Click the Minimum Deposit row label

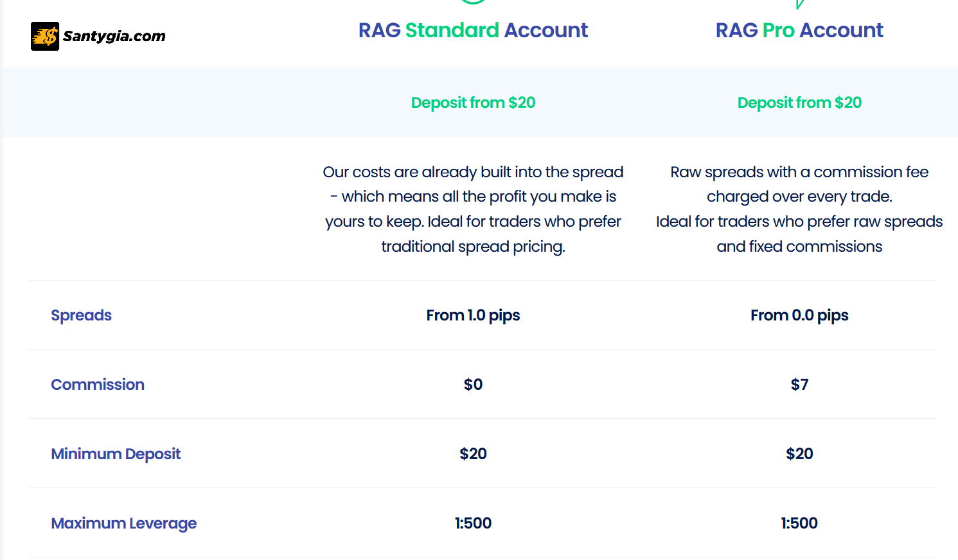pyautogui.click(x=116, y=454)
